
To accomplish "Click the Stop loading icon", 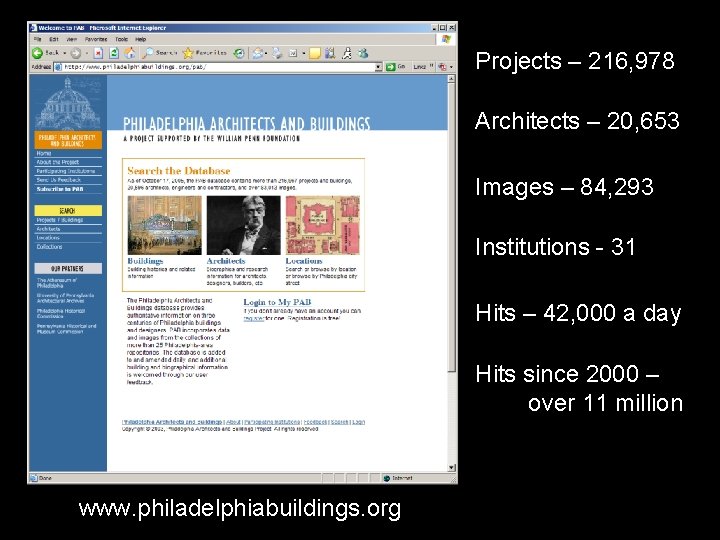I will click(x=98, y=53).
